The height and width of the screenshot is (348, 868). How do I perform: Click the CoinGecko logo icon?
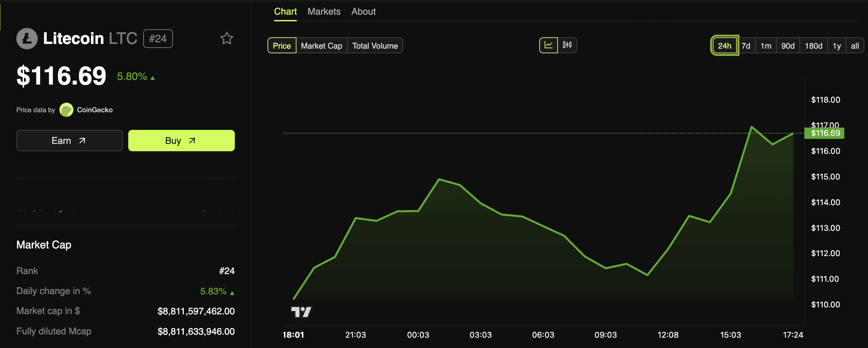(66, 110)
